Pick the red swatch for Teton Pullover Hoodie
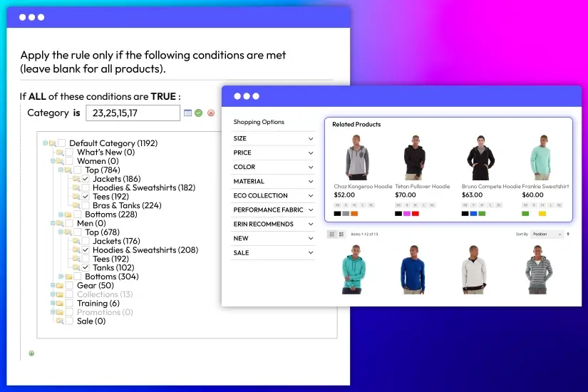588x392 pixels. [x=416, y=214]
